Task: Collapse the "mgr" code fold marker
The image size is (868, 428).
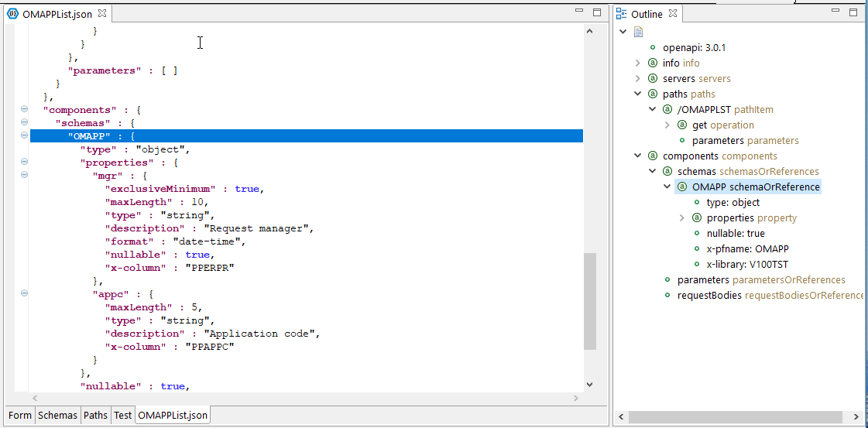Action: click(x=24, y=176)
